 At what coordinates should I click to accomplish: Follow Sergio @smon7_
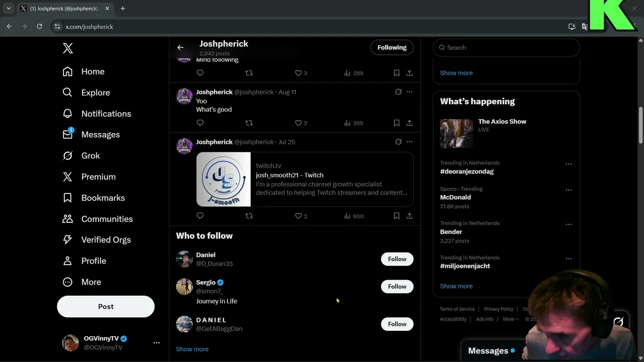pyautogui.click(x=397, y=287)
